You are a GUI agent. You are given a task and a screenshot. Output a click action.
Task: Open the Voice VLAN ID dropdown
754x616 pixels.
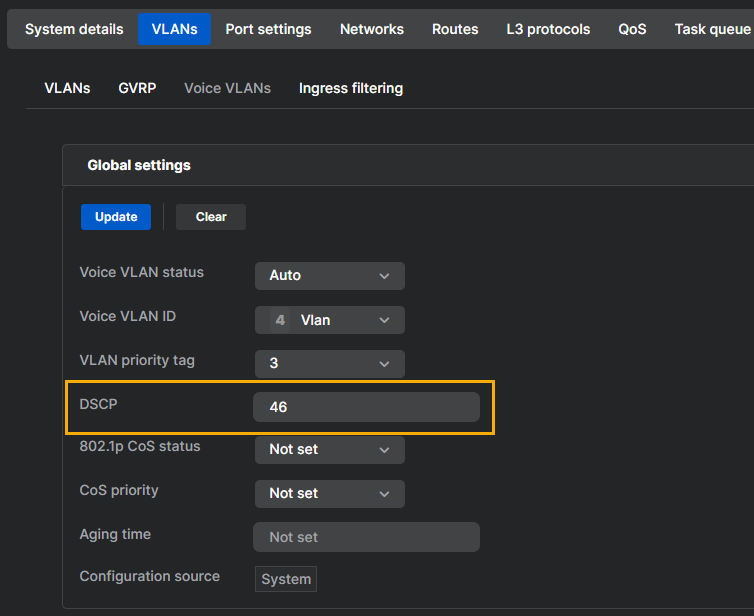(x=329, y=320)
